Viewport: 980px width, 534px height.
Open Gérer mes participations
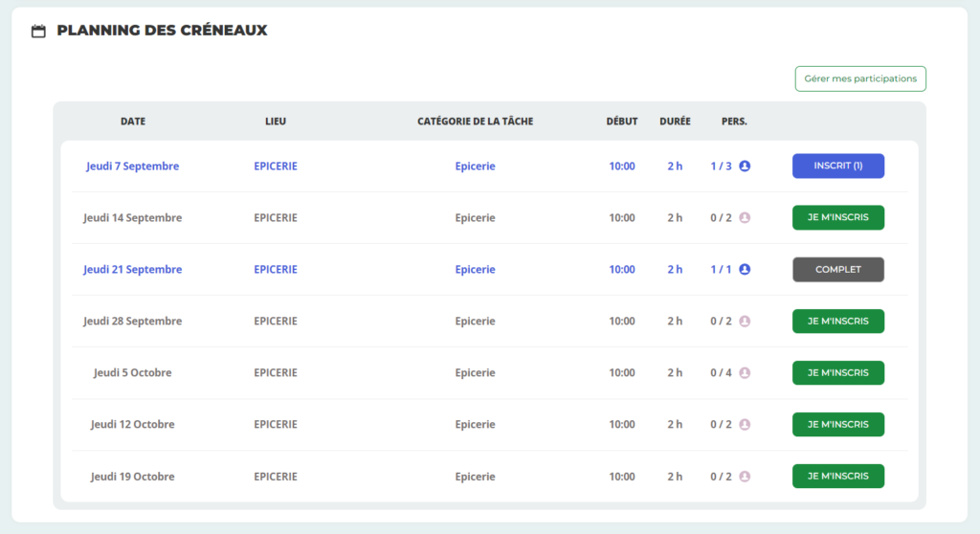(859, 78)
